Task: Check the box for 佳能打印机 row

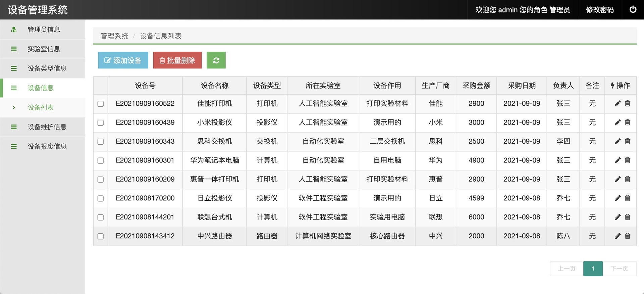Action: pos(101,104)
